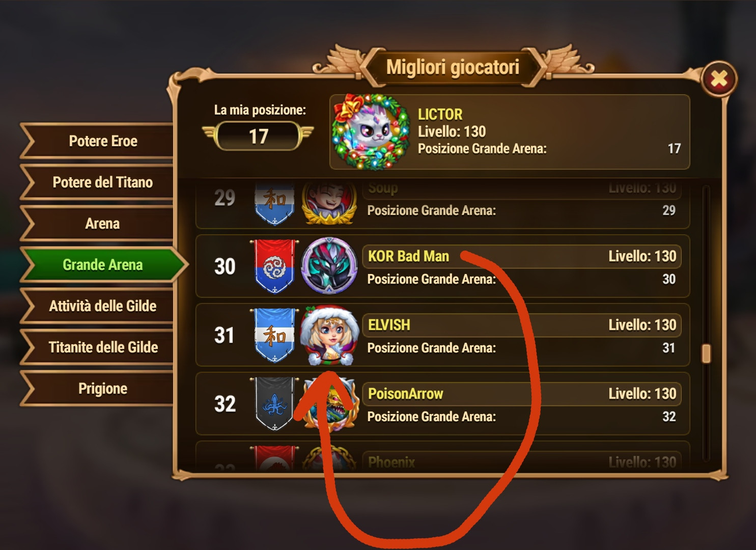This screenshot has height=550, width=756.
Task: Click the leaderboard scrollbar handle
Action: pos(706,353)
